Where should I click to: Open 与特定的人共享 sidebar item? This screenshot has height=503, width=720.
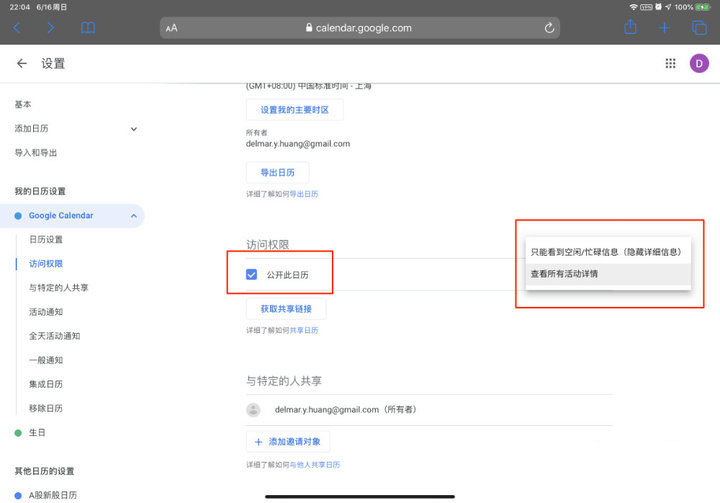(58, 288)
